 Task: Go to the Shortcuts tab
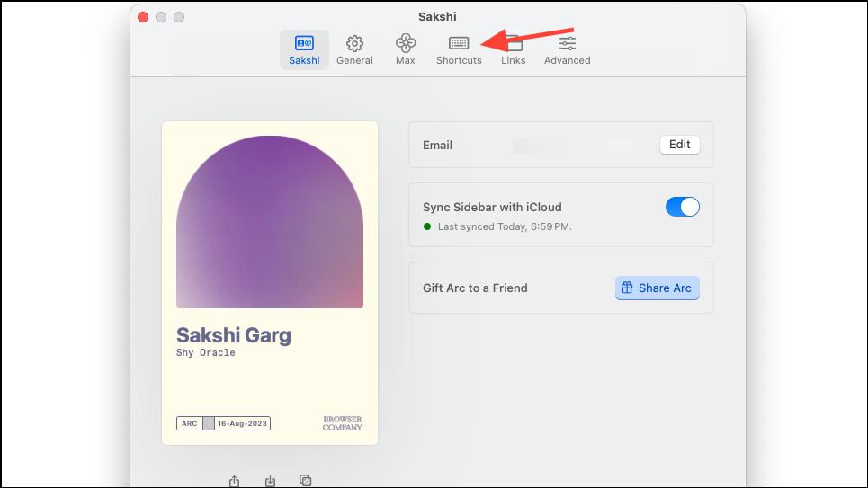point(459,49)
